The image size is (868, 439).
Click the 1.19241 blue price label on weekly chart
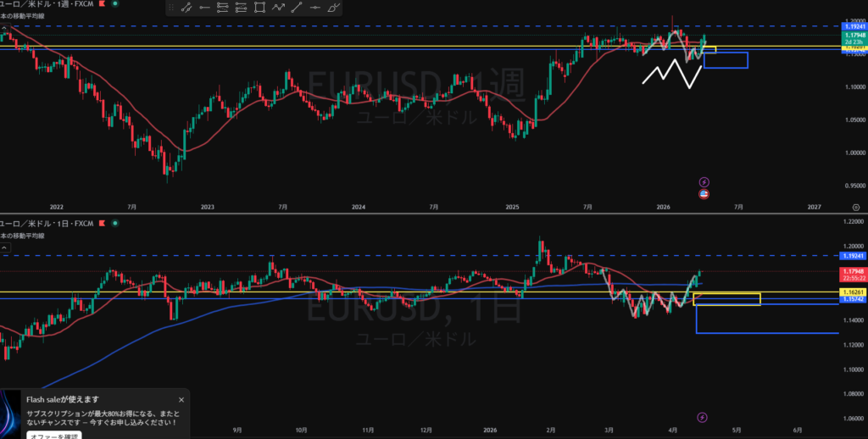(x=853, y=27)
